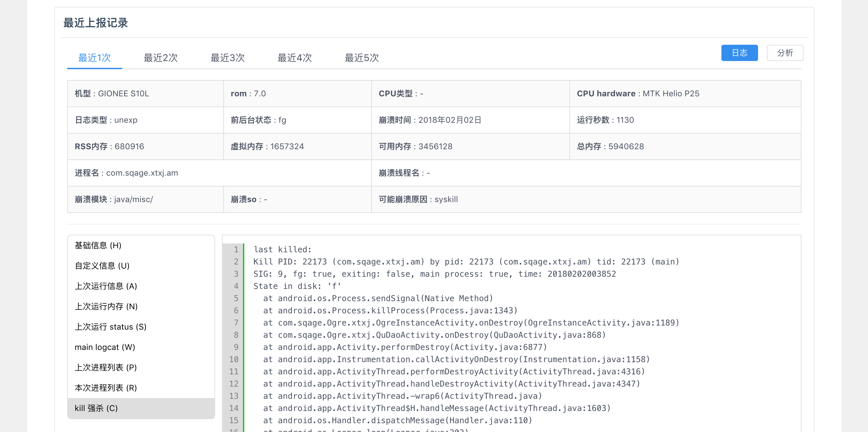Click the 'SIG: 9, fg: true' log line

(x=435, y=274)
